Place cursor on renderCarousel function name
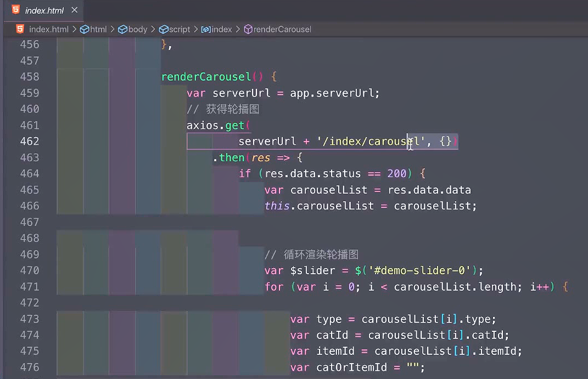The image size is (588, 379). pos(206,77)
